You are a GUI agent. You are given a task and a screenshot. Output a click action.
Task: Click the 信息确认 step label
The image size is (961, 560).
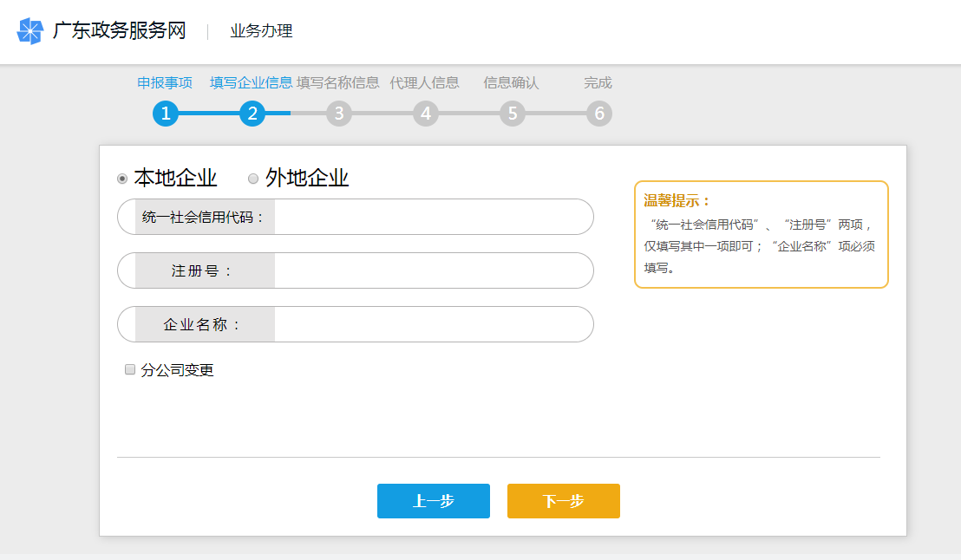511,82
